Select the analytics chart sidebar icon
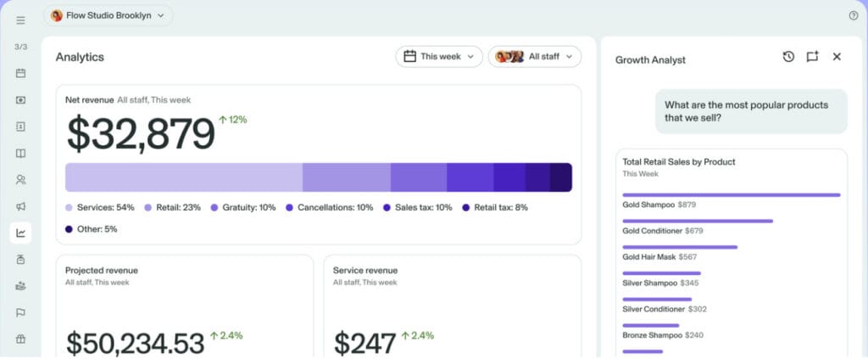Screen dimensions: 868x359 coord(20,233)
